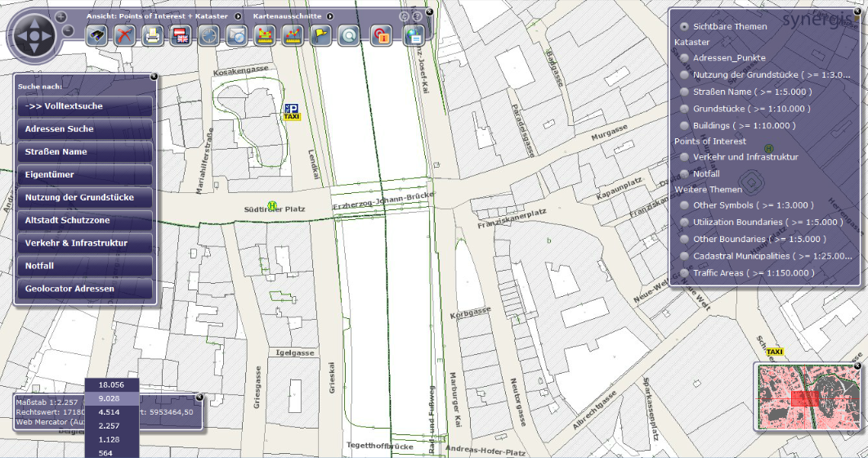Viewport: 868px width, 458px height.
Task: Click the red X clear selection icon
Action: (x=124, y=35)
